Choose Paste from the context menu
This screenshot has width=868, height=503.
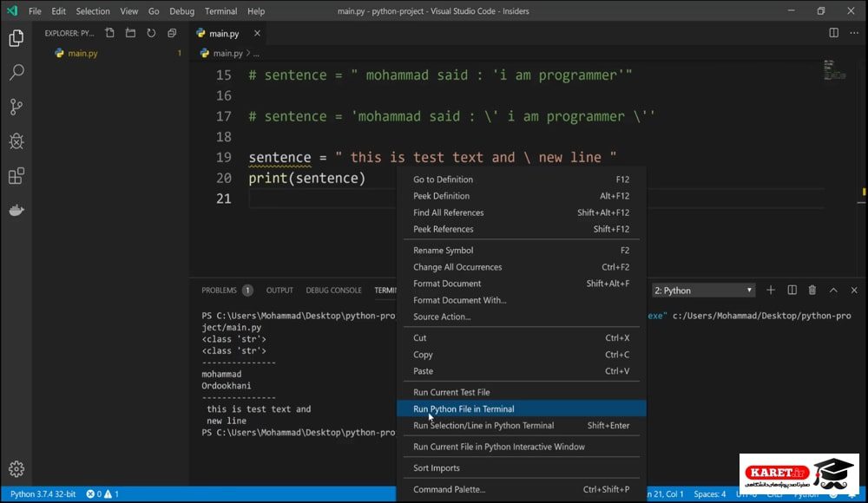[x=521, y=371]
